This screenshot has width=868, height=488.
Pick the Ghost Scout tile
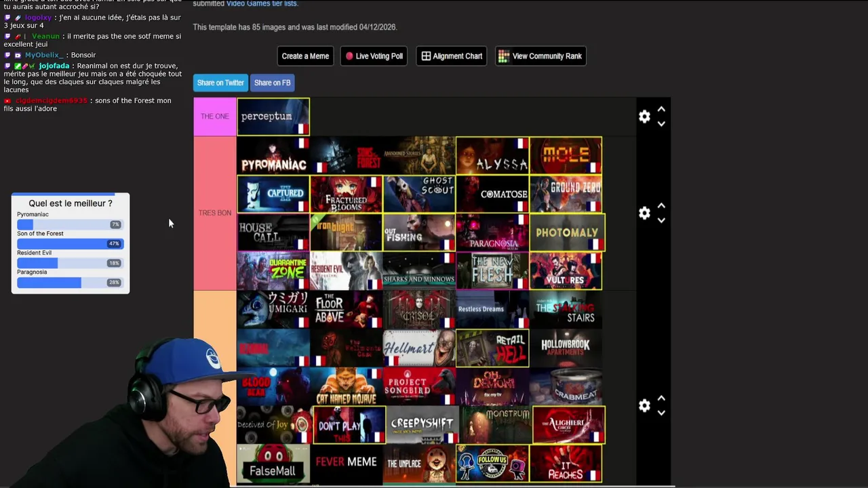420,194
